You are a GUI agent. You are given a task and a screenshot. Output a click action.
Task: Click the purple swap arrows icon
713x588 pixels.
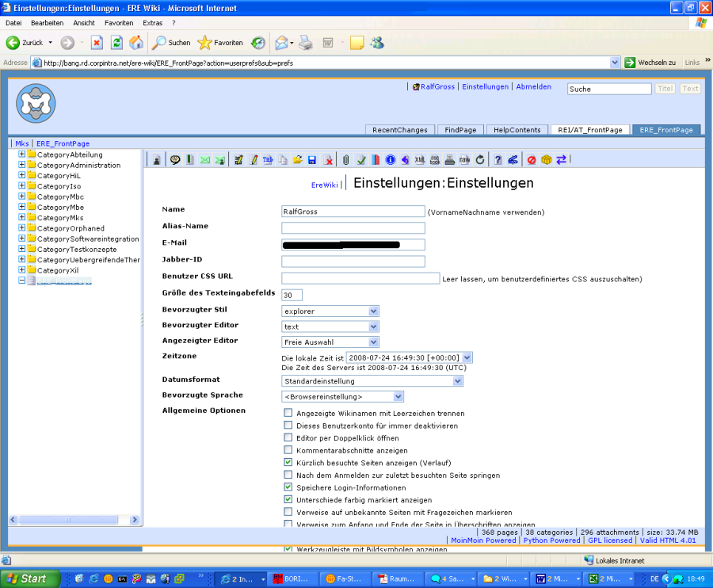pos(561,159)
